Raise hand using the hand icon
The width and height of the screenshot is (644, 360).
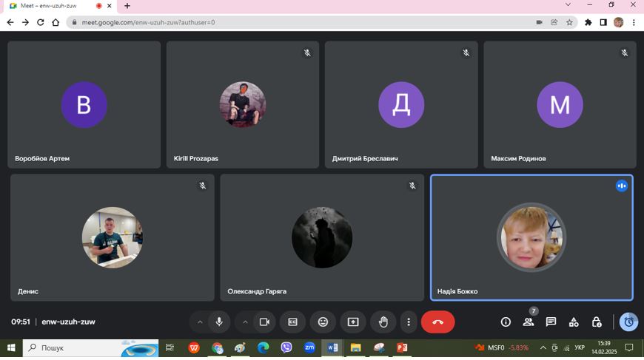[383, 322]
